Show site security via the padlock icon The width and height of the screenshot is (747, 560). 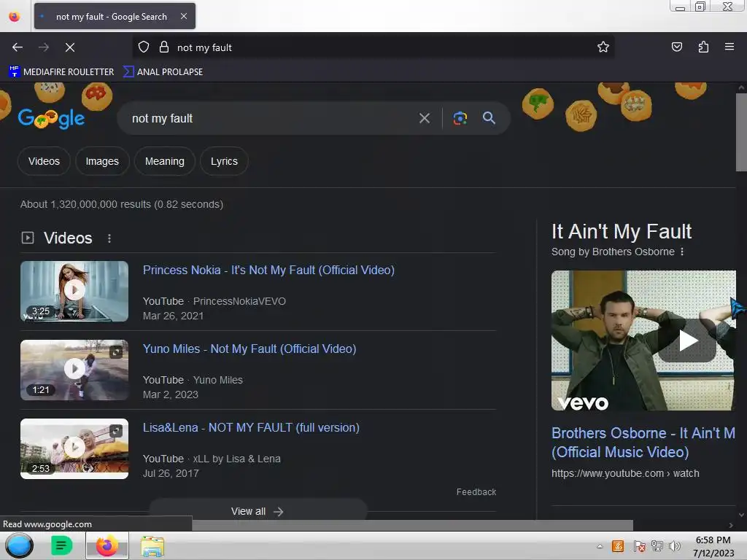click(x=164, y=47)
